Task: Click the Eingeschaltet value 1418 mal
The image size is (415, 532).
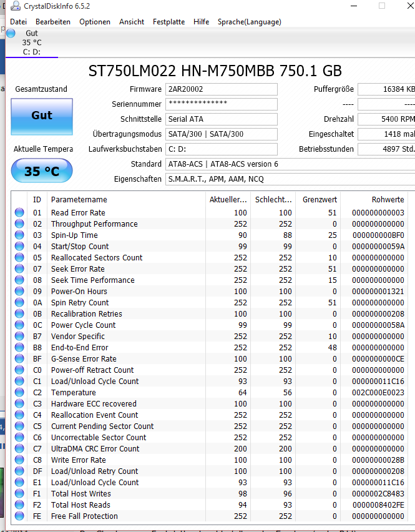Action: click(386, 134)
